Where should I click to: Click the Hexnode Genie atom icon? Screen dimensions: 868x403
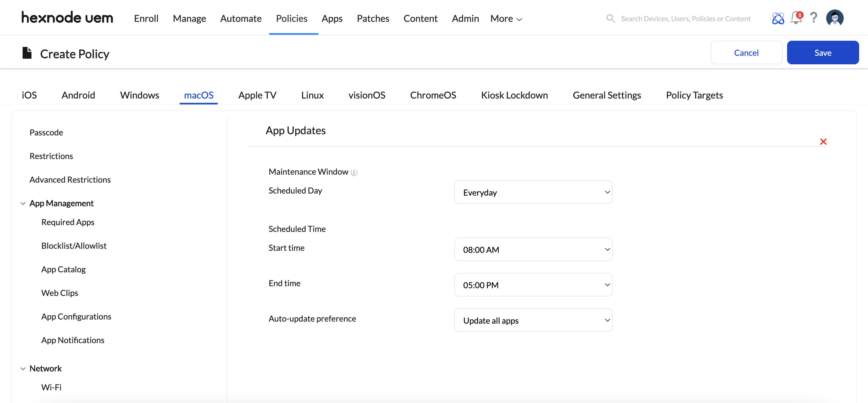(x=778, y=18)
